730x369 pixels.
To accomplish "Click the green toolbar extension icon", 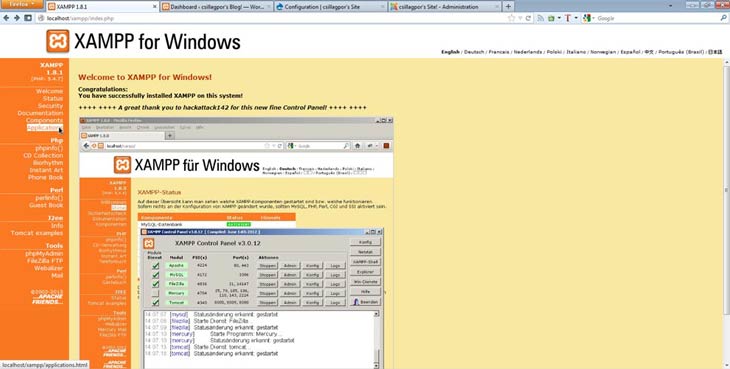I will pyautogui.click(x=551, y=18).
